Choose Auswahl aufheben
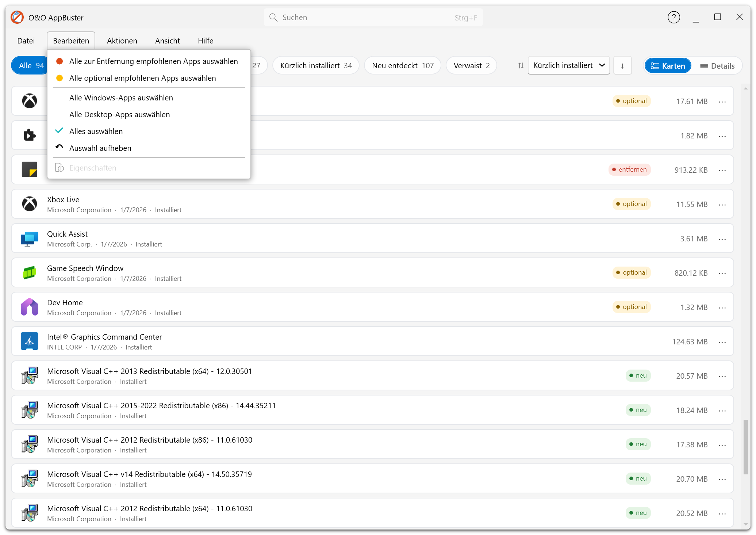756x535 pixels. [x=149, y=148]
